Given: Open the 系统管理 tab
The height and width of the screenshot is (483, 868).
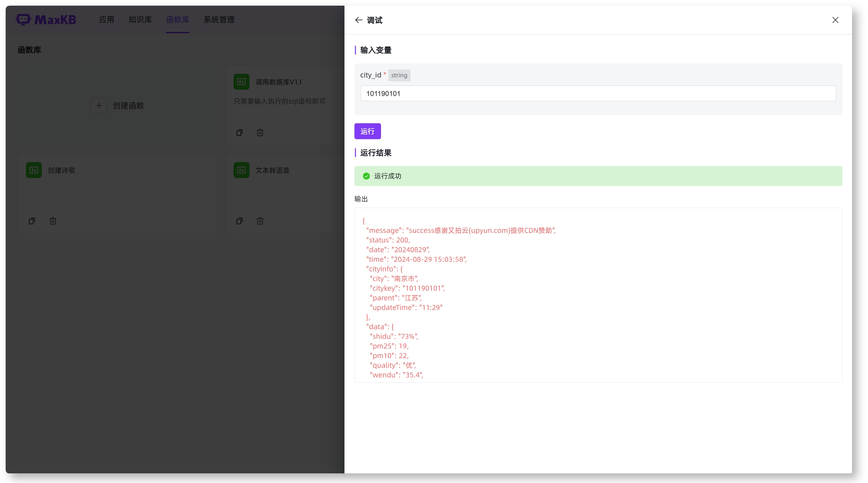Looking at the screenshot, I should (x=219, y=20).
